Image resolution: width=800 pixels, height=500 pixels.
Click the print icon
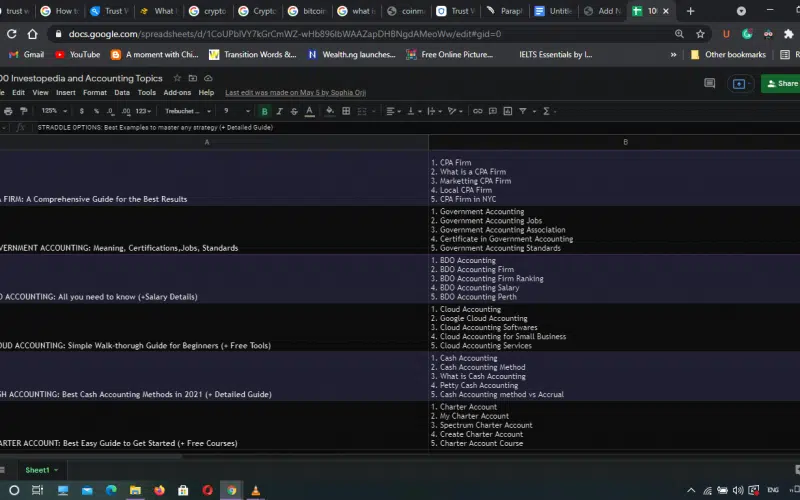tap(8, 111)
